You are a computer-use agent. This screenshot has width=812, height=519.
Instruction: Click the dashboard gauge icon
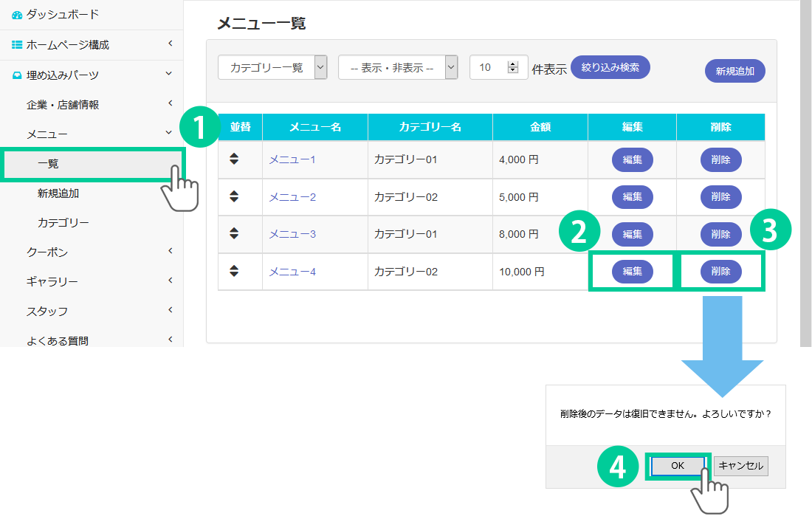pyautogui.click(x=17, y=15)
